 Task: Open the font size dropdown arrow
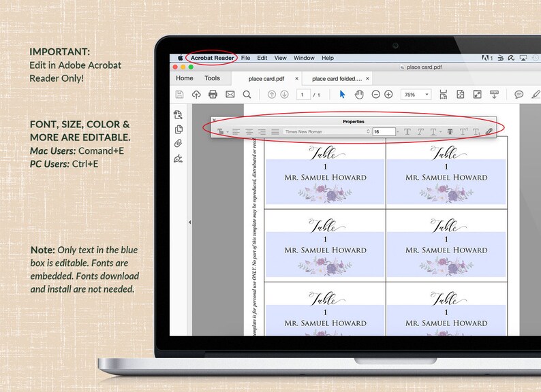[398, 132]
